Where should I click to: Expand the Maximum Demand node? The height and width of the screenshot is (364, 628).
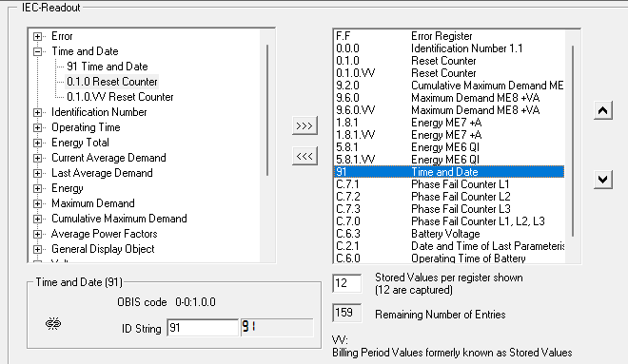coord(37,203)
